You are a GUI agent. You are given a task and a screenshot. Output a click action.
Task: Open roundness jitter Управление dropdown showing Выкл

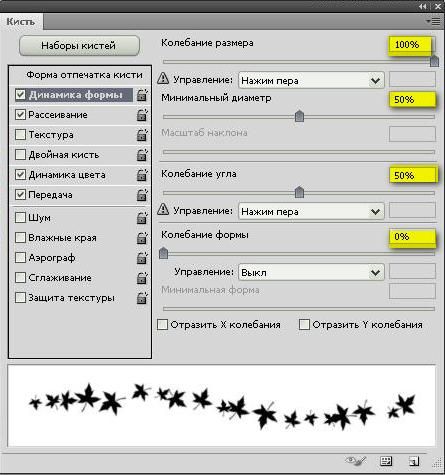coord(311,272)
